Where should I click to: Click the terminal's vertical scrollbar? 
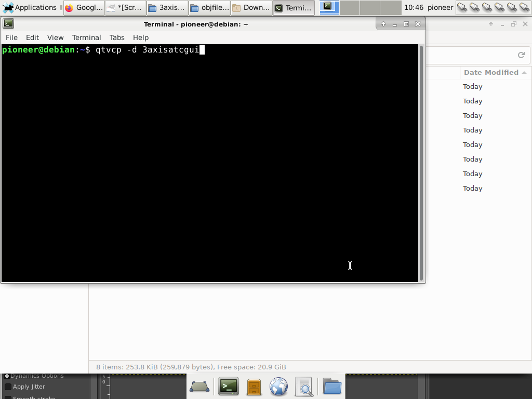(421, 163)
